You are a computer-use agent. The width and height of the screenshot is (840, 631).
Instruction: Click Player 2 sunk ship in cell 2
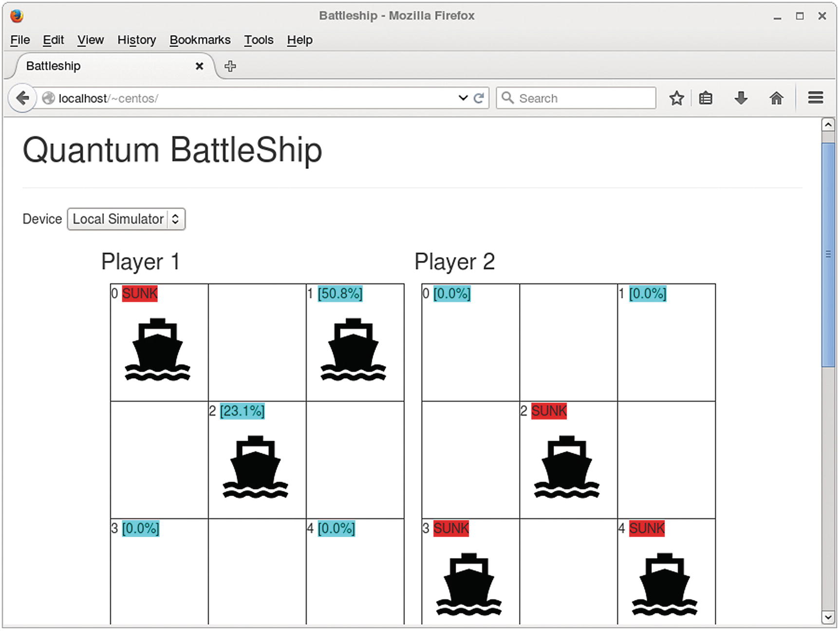coord(566,467)
